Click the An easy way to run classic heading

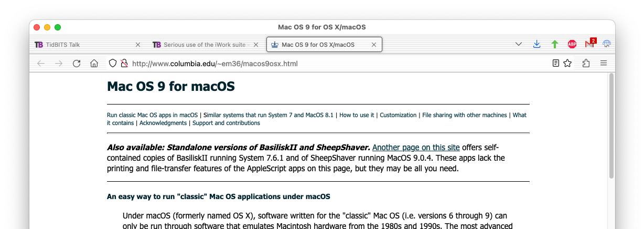(219, 197)
